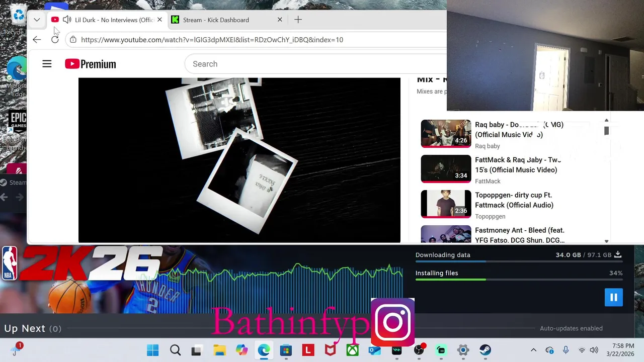
Task: Open Wi-Fi network quick settings
Action: pos(582,350)
